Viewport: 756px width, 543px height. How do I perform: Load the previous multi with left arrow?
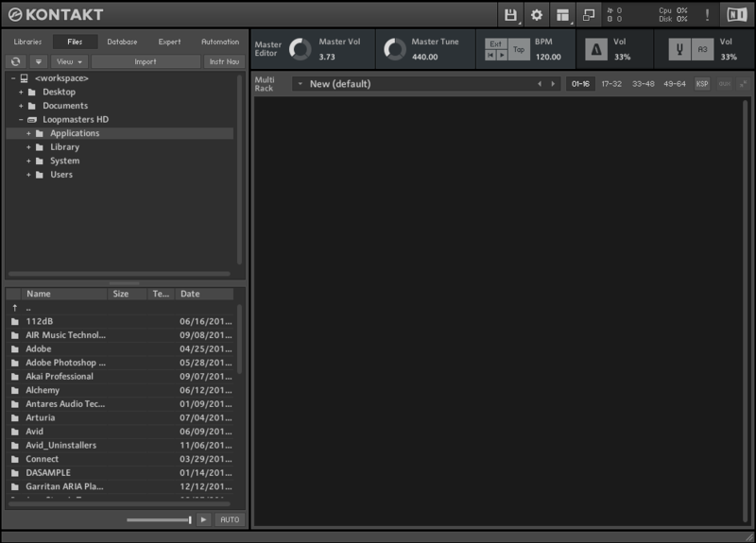tap(540, 84)
